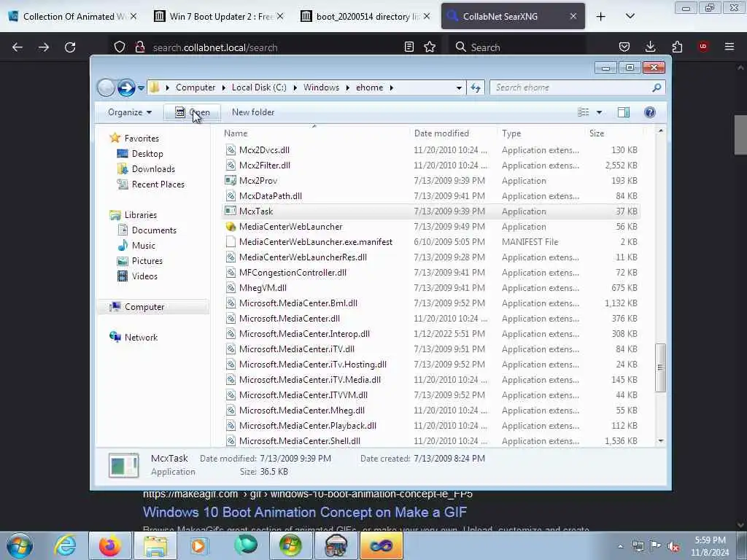Launch Internet Explorer from the taskbar

65,545
